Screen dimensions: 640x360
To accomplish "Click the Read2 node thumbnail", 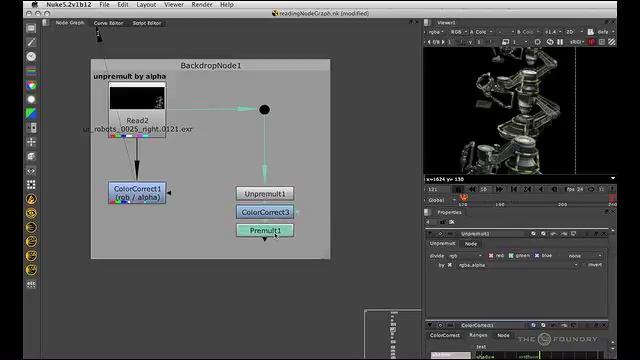I will point(137,98).
